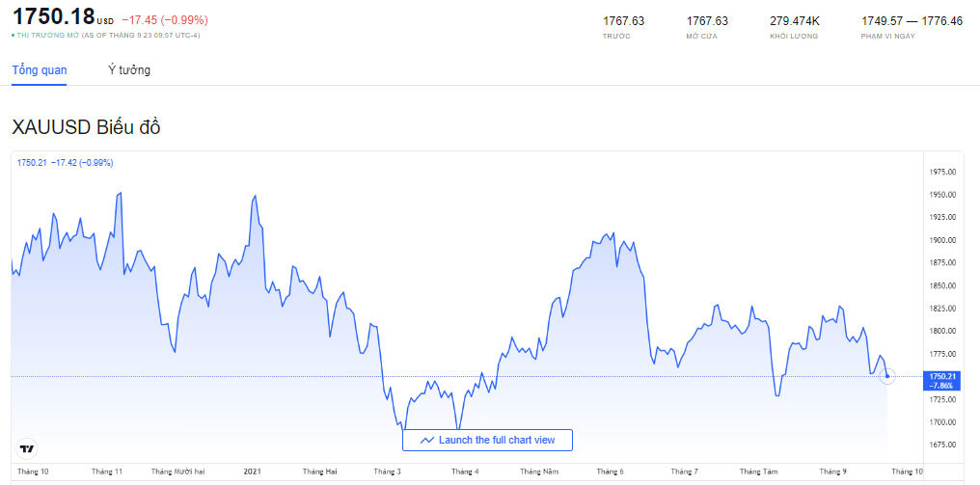Click the Tháng 6 time axis label
The width and height of the screenshot is (980, 485).
[610, 472]
